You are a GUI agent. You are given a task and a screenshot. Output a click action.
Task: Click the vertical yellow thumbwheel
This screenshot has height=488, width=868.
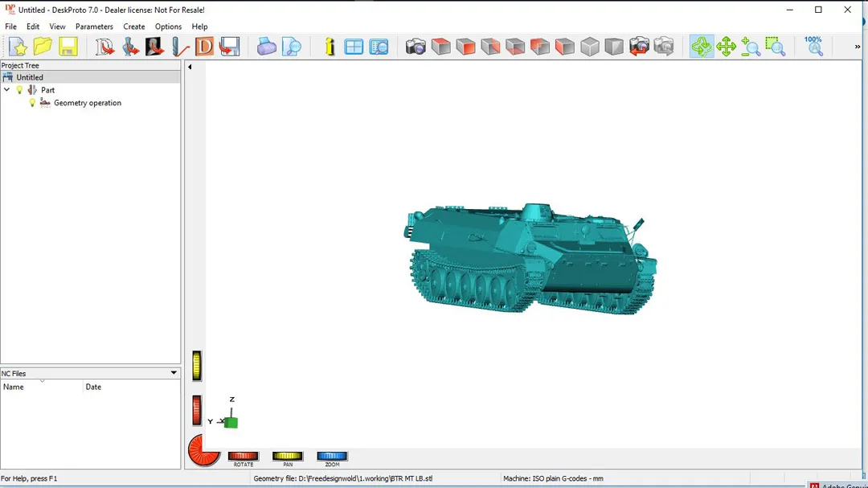197,366
